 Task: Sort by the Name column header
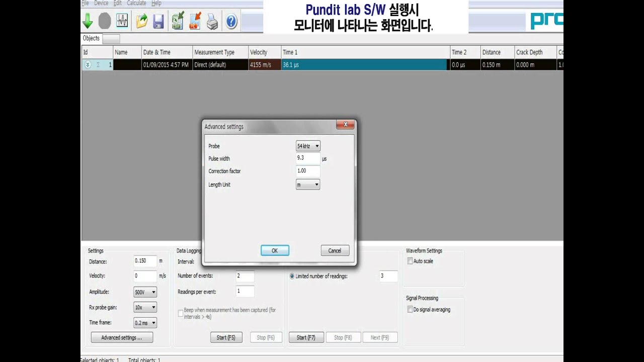click(127, 52)
